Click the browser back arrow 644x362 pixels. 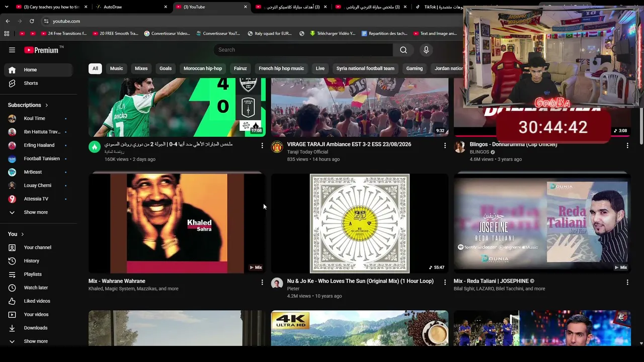click(8, 21)
